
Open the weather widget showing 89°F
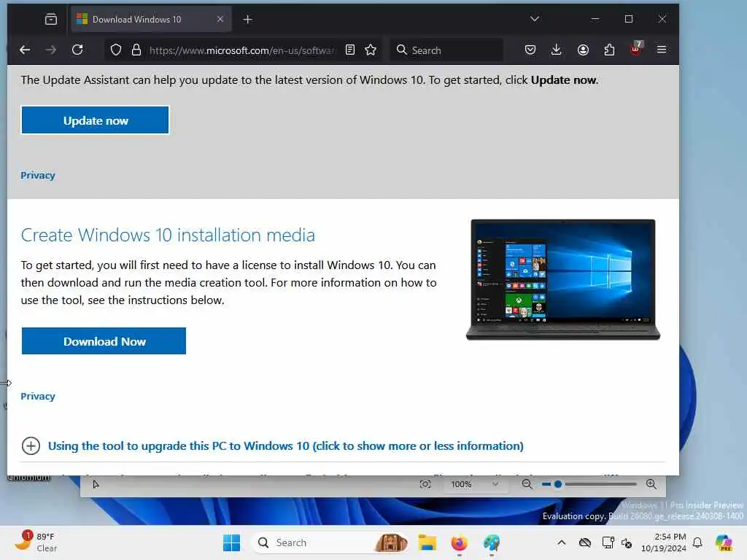pos(36,542)
